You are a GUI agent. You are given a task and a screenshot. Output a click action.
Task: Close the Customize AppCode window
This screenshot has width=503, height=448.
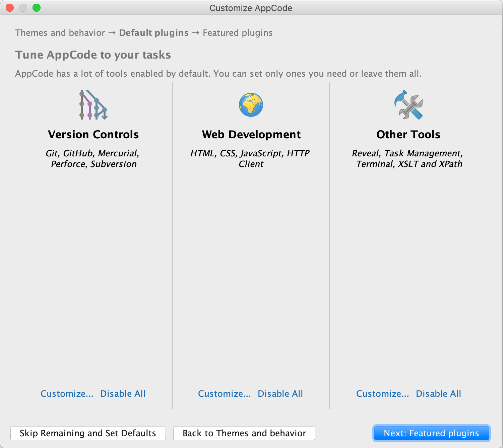[x=10, y=8]
